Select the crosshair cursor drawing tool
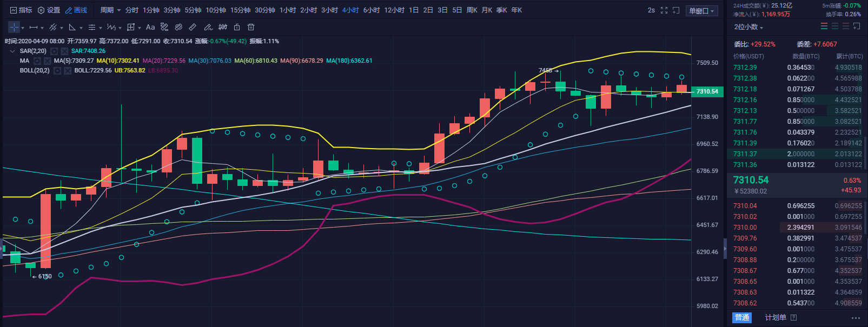 click(x=14, y=27)
